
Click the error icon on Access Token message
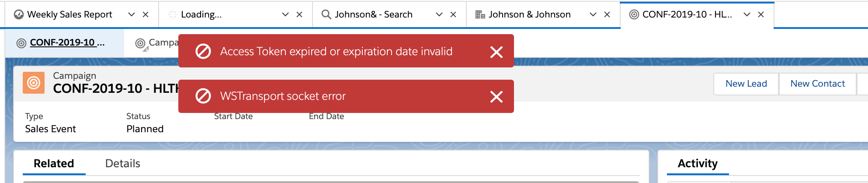[203, 51]
